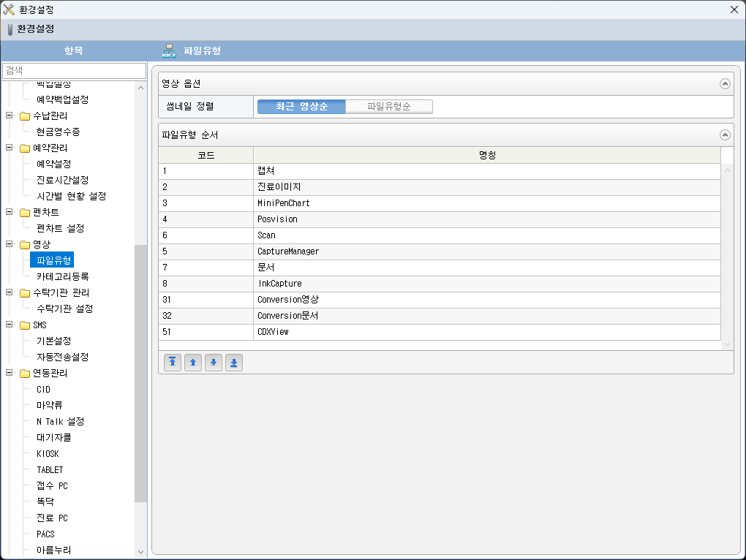
Task: Click the 검색 search field
Action: (x=74, y=70)
